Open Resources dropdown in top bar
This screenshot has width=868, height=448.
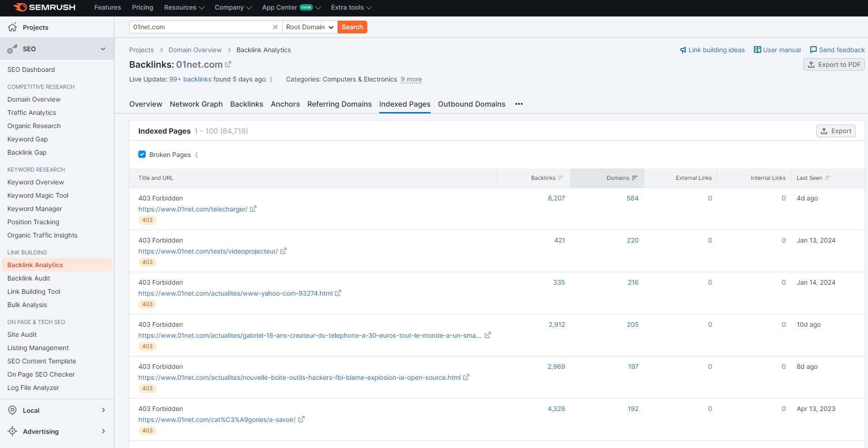click(x=184, y=7)
